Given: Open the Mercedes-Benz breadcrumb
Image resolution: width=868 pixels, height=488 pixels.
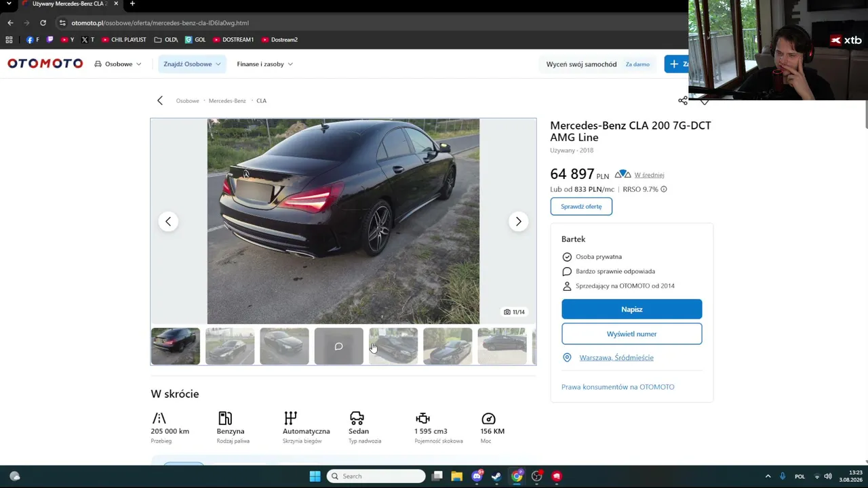Looking at the screenshot, I should tap(227, 101).
